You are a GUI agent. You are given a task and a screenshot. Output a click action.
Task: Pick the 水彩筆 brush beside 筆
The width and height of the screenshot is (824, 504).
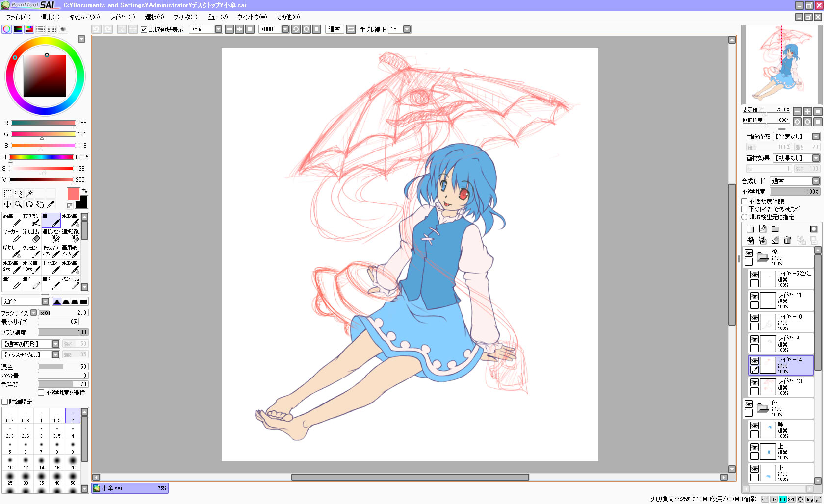tap(71, 220)
